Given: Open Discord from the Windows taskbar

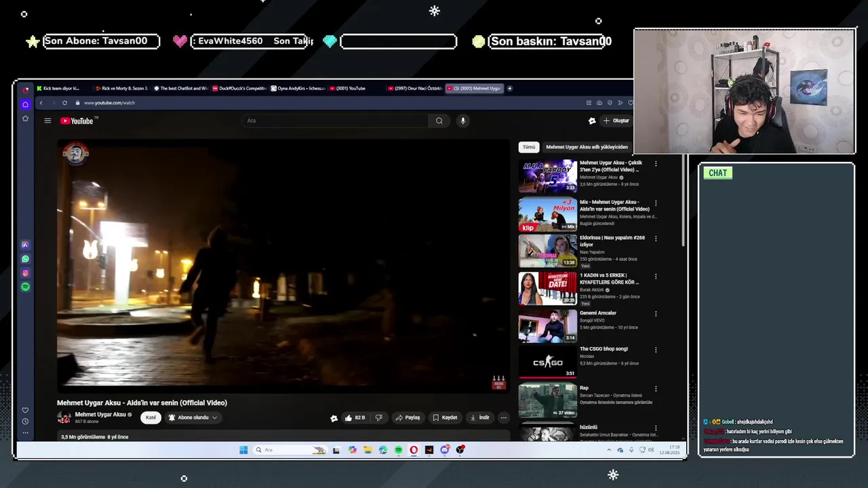Looking at the screenshot, I should [445, 450].
